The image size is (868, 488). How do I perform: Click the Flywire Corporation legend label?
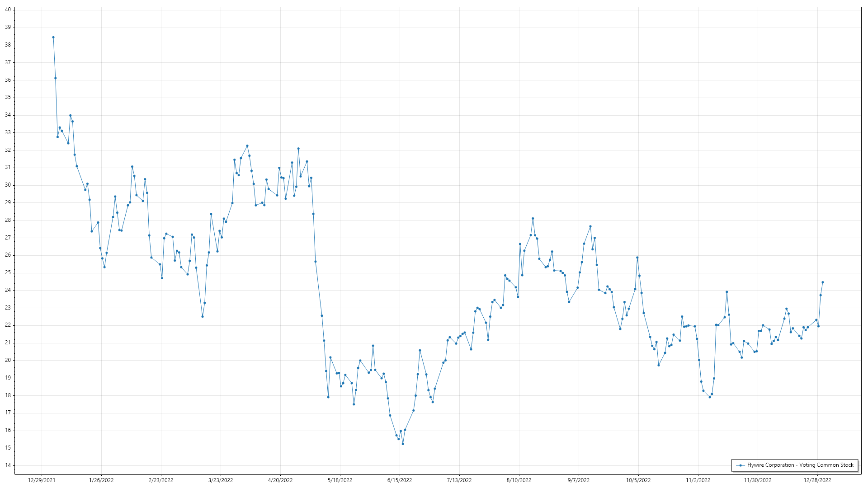(x=800, y=465)
